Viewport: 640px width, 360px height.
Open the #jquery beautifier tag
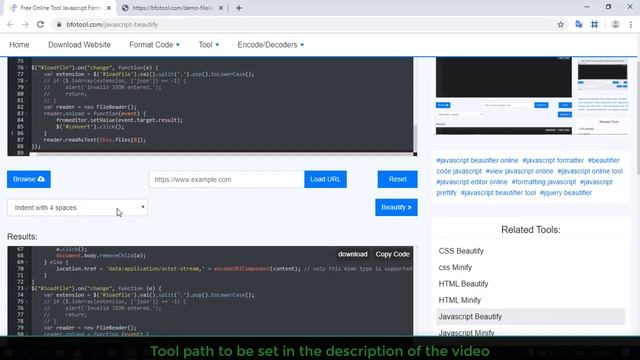(x=565, y=193)
